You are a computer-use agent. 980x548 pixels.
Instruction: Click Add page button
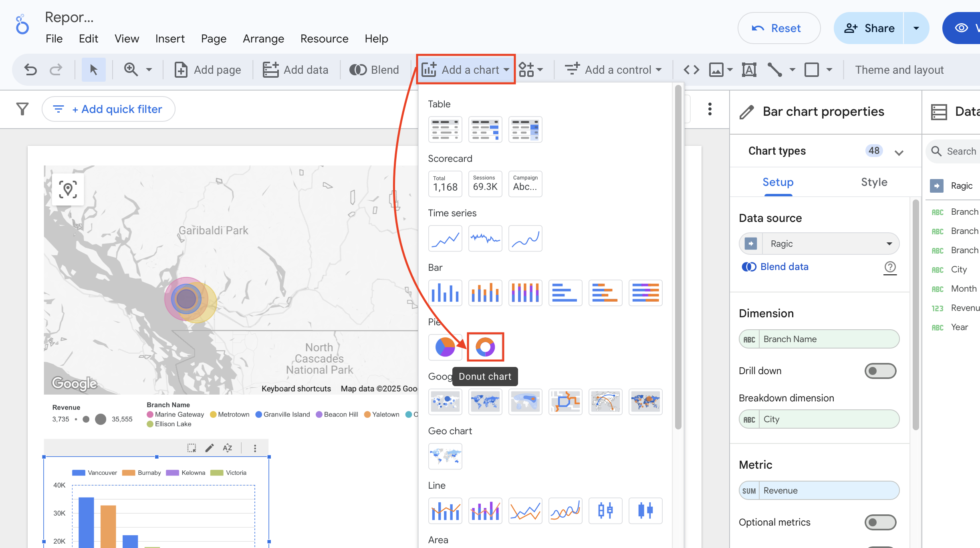[208, 70]
